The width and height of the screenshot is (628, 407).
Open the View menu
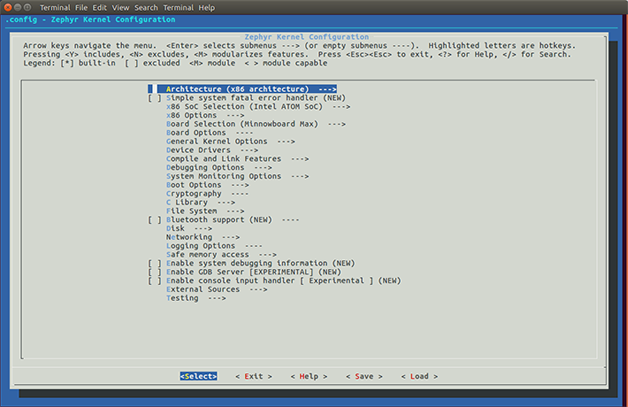coord(120,8)
